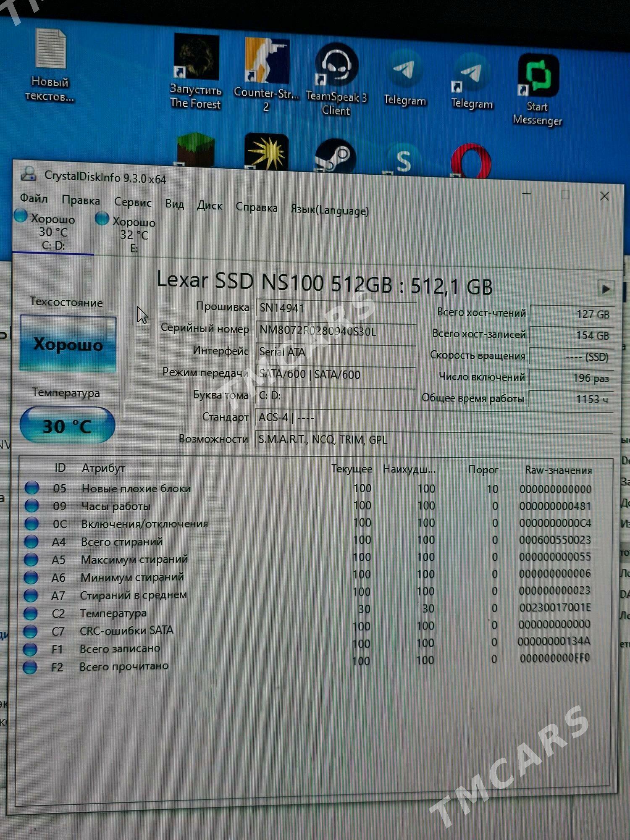Click raw value 000600550023
The image size is (630, 840).
tap(555, 540)
